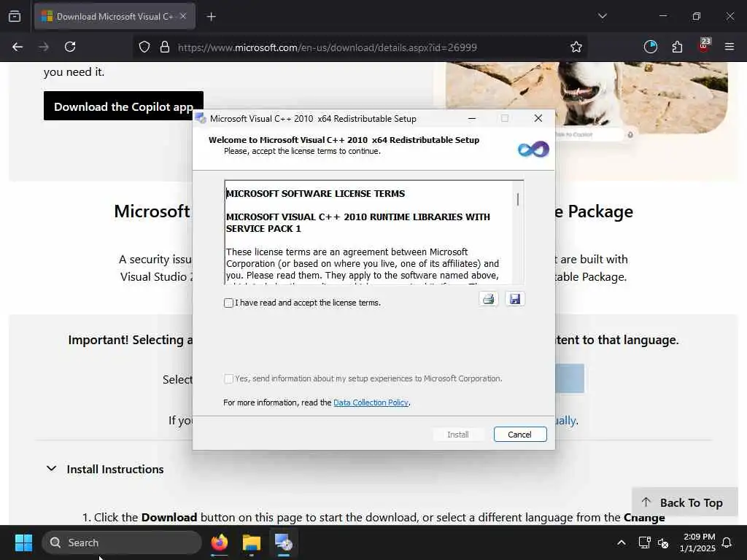Click the URL address bar
This screenshot has height=560, width=747.
(360, 47)
